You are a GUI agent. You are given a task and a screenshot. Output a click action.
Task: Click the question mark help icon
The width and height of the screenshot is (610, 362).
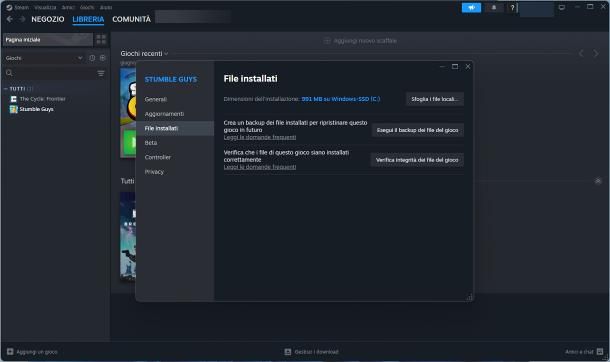point(512,7)
